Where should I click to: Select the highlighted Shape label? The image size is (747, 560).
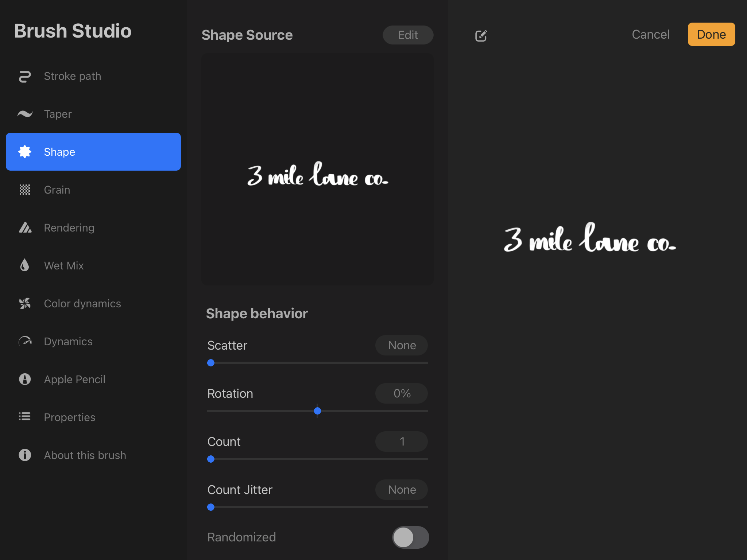pos(59,152)
